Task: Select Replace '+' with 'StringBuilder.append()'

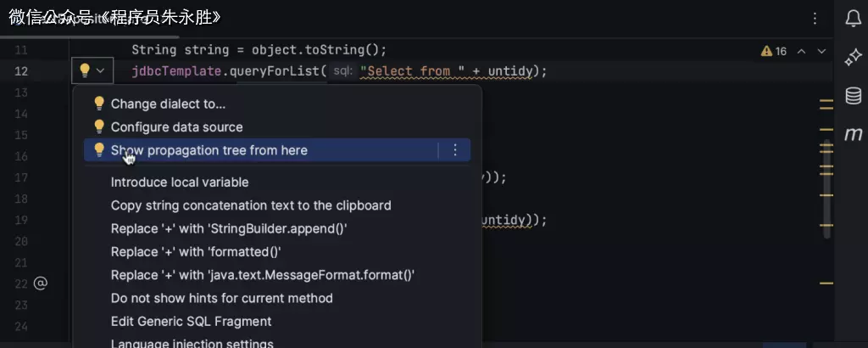Action: [229, 229]
